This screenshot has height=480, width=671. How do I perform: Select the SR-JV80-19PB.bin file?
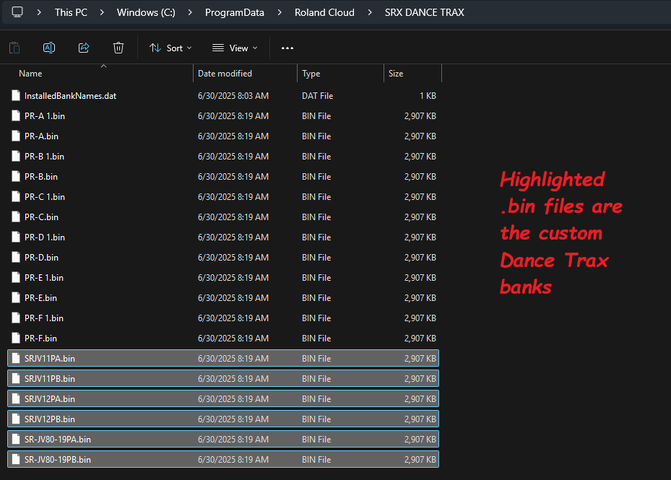click(223, 459)
